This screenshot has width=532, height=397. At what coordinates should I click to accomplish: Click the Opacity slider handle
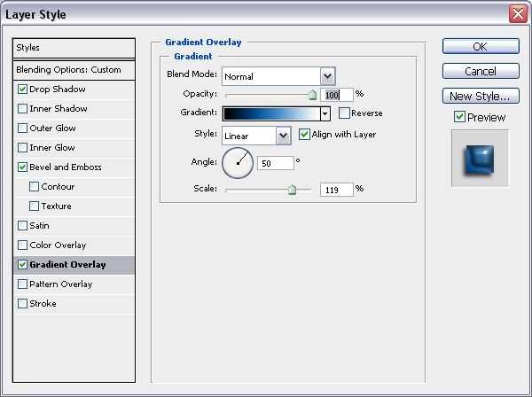point(312,96)
